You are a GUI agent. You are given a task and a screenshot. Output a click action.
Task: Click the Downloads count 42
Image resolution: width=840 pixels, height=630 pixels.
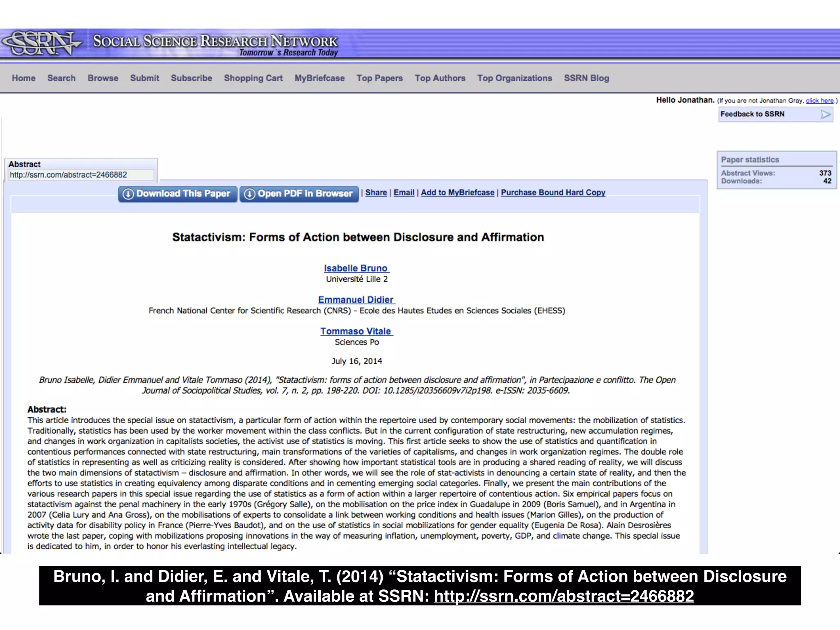pyautogui.click(x=827, y=181)
